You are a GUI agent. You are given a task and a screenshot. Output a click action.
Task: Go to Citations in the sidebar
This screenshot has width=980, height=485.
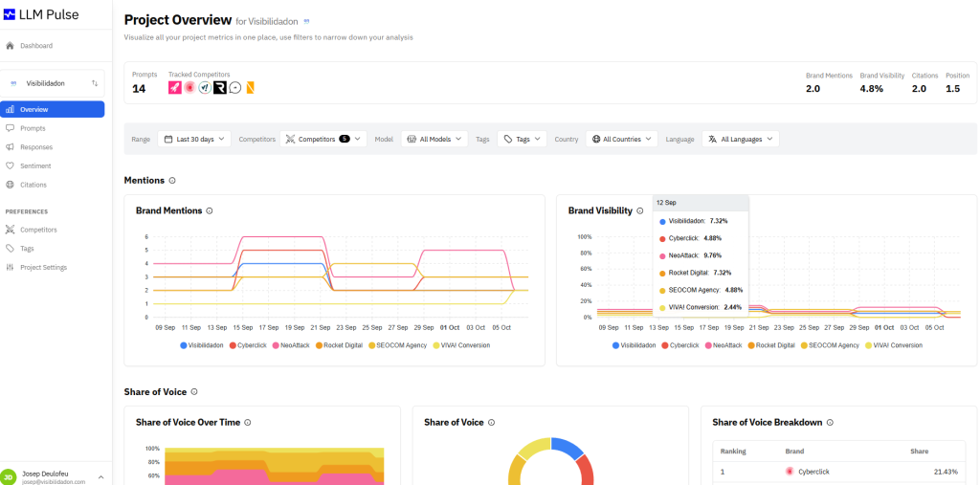(x=33, y=185)
